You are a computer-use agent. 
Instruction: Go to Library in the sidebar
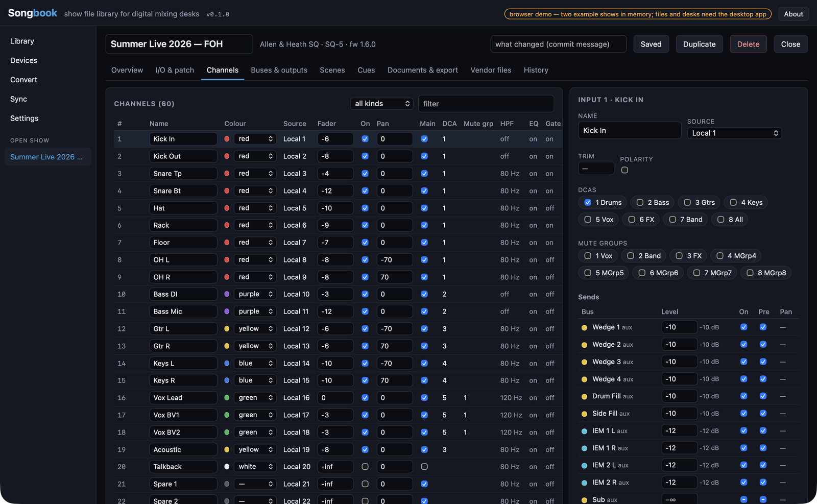click(x=48, y=41)
